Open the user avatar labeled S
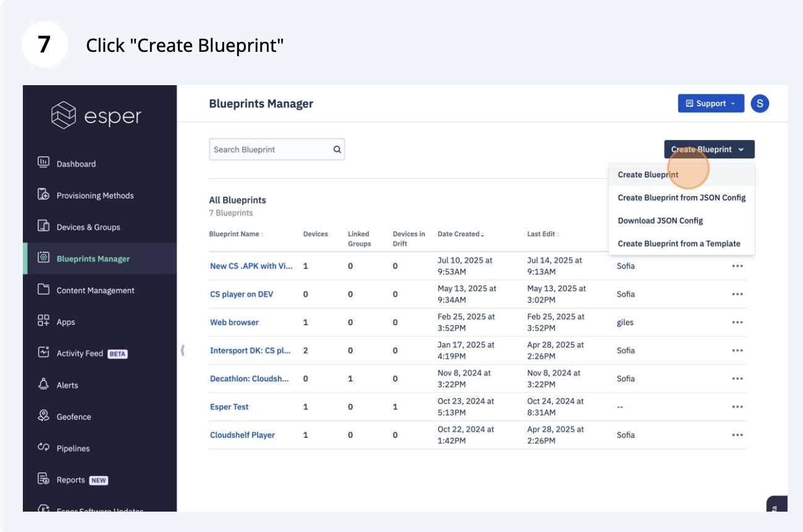This screenshot has width=803, height=532. coord(760,104)
